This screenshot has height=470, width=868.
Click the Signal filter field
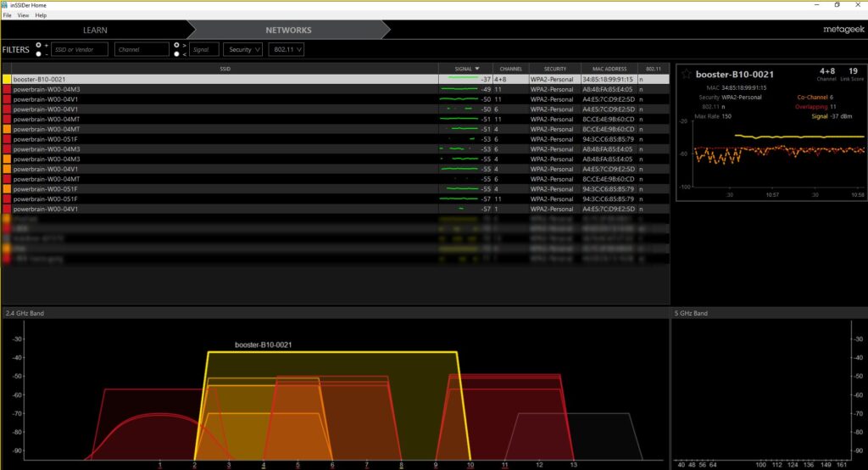203,49
